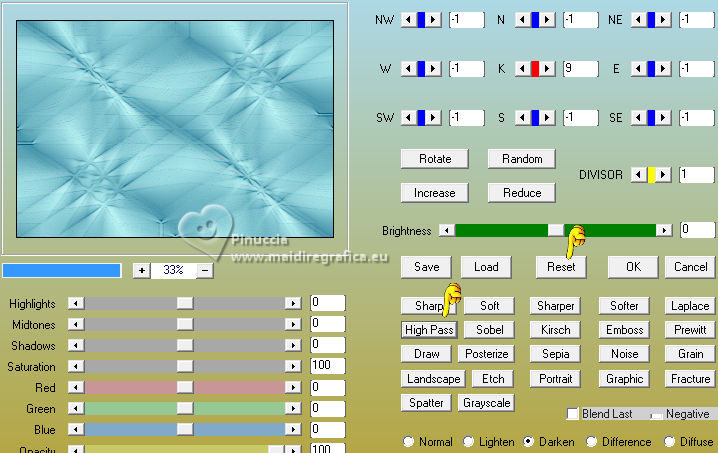Click the NW value right arrow
Viewport: 718px width, 453px height.
pos(433,20)
